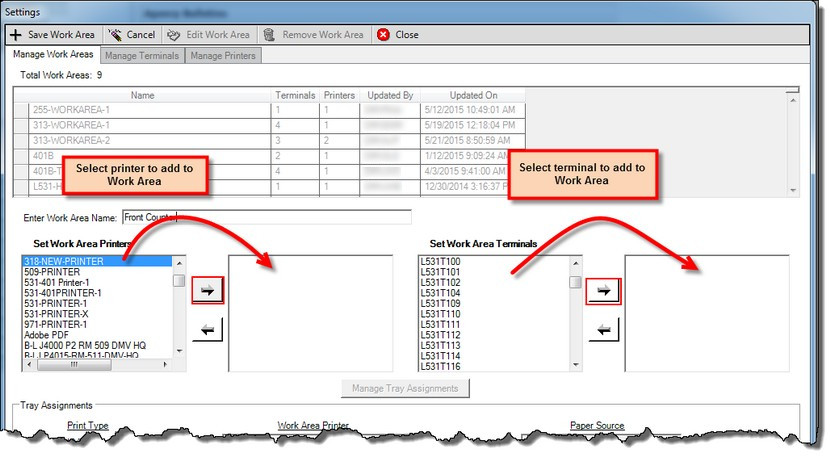
Task: Remove printer with left arrow button
Action: 207,330
